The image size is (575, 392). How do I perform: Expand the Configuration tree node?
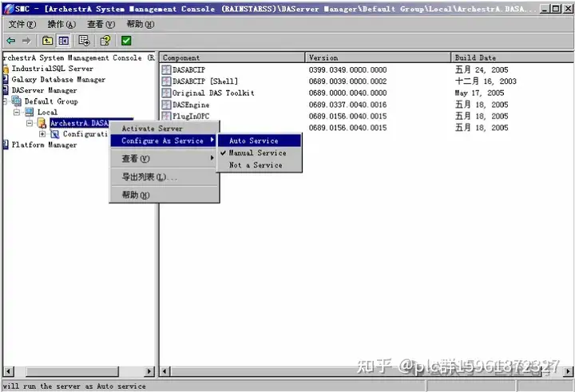[42, 134]
